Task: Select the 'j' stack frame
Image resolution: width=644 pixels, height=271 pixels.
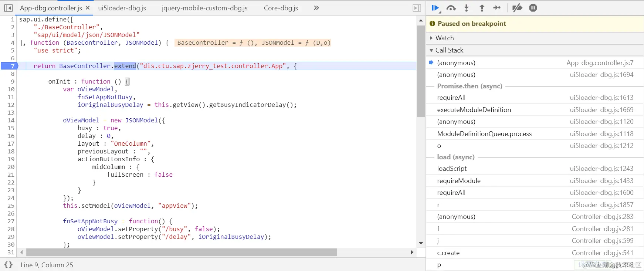Action: pos(535,241)
